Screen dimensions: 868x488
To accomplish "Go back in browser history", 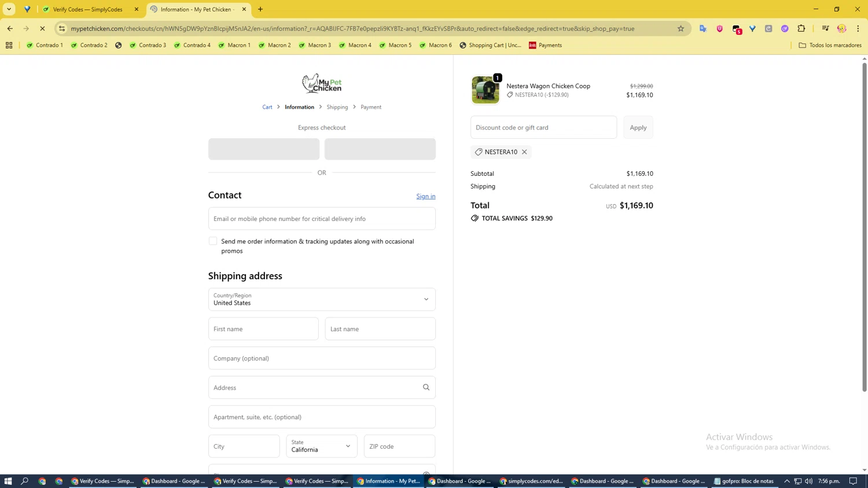I will [10, 28].
